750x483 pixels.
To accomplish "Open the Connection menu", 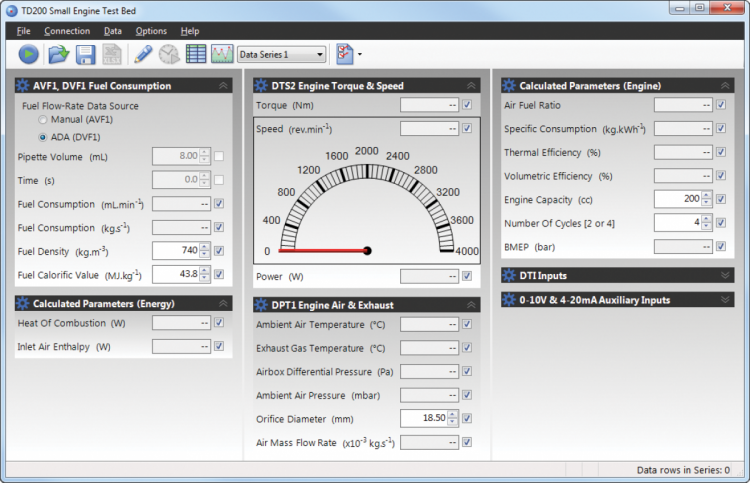I will pyautogui.click(x=67, y=31).
